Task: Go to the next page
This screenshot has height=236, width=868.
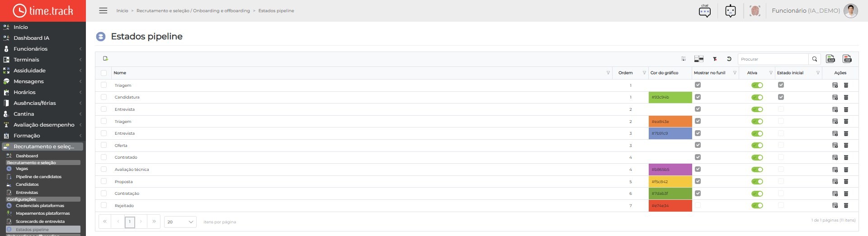Action: click(x=141, y=222)
